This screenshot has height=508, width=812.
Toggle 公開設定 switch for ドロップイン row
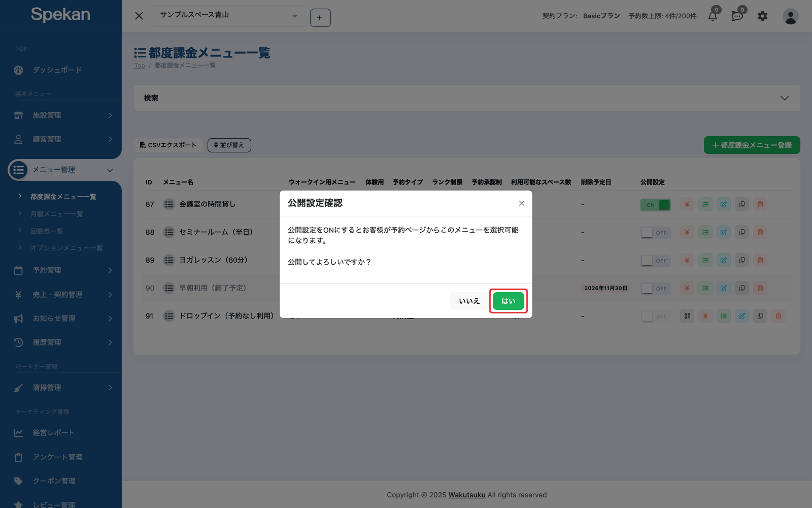tap(655, 316)
